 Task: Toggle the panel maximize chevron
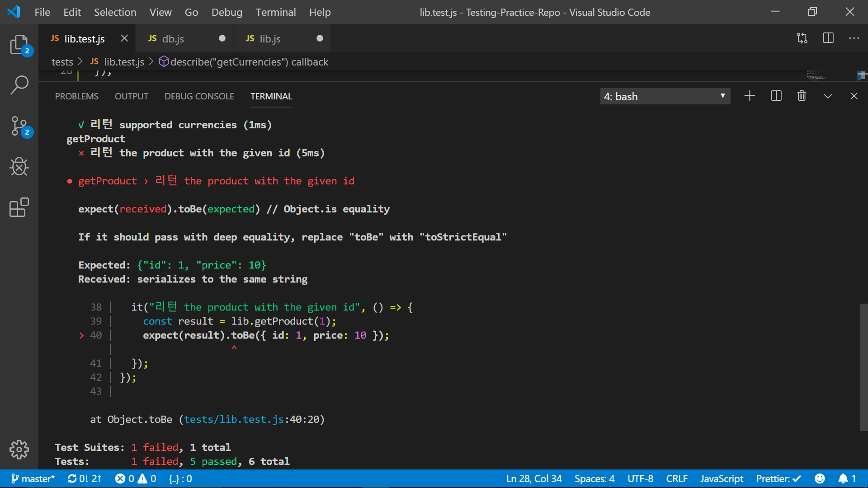click(x=827, y=96)
